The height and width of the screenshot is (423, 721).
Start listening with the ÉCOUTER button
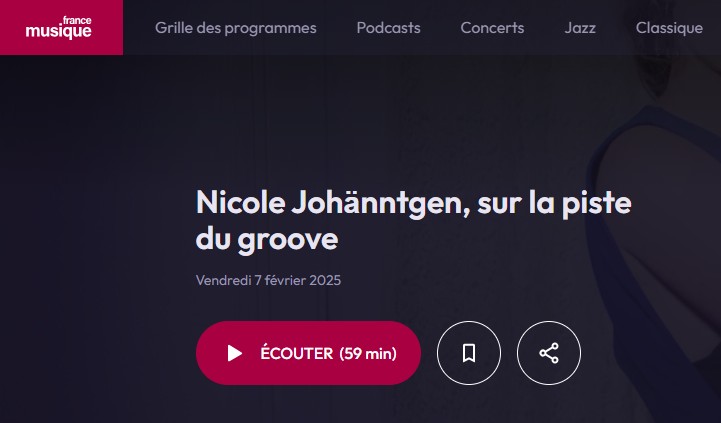point(308,353)
